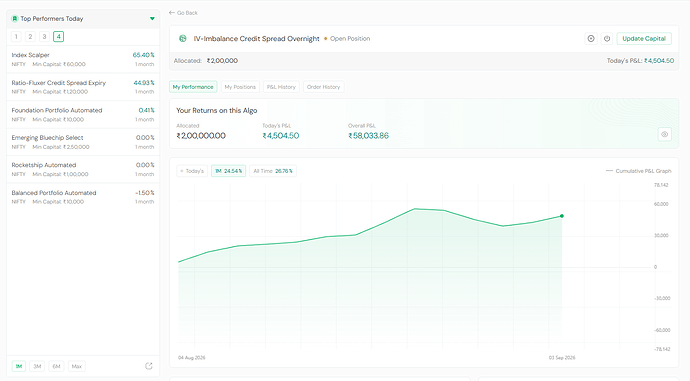Click the globe icon beside algo title
The width and height of the screenshot is (690, 381).
pyautogui.click(x=183, y=39)
